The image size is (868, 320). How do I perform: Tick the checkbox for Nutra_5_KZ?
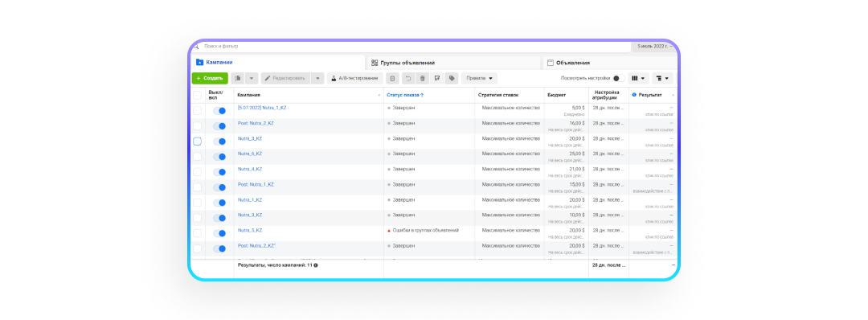point(197,234)
